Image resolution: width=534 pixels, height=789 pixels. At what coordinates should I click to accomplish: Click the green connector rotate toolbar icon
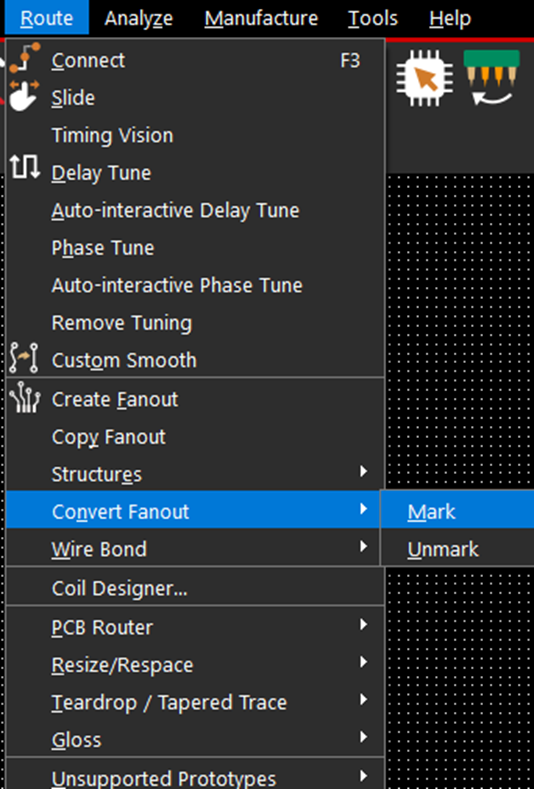tap(491, 78)
